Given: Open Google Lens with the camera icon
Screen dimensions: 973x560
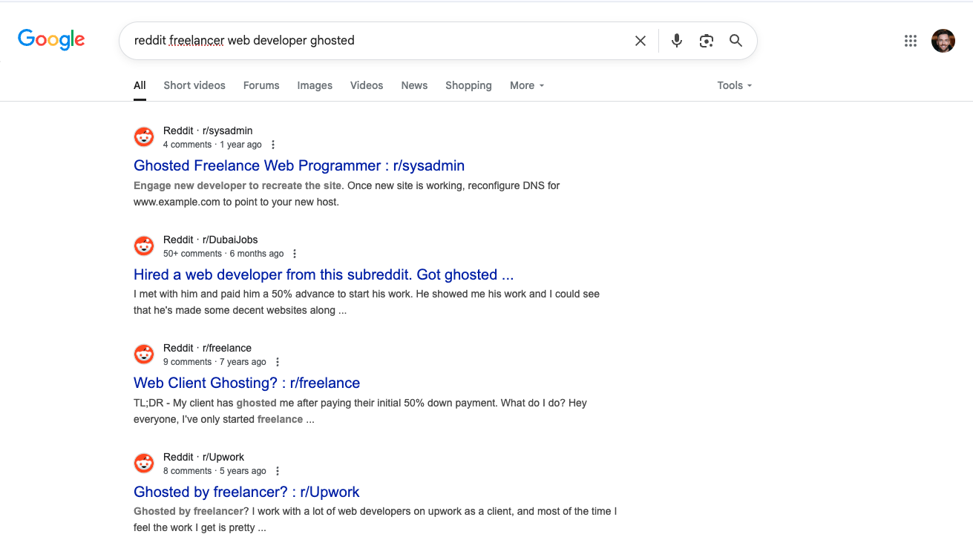Looking at the screenshot, I should point(706,41).
